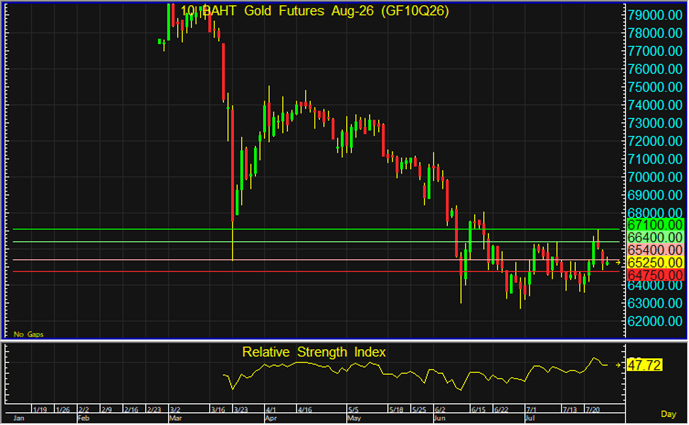
Task: Click the 67100.00 green price label
Action: click(655, 225)
